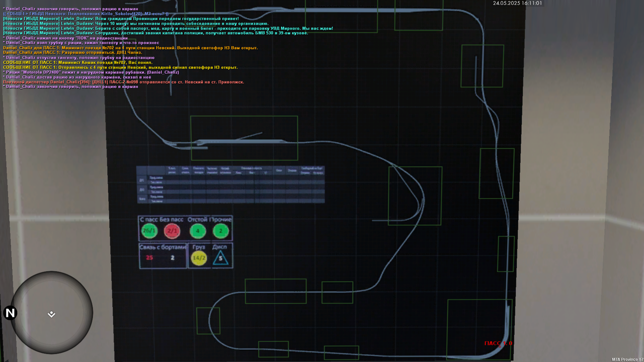
Task: Click chat line about собеседование через 10 минут
Action: tap(135, 24)
